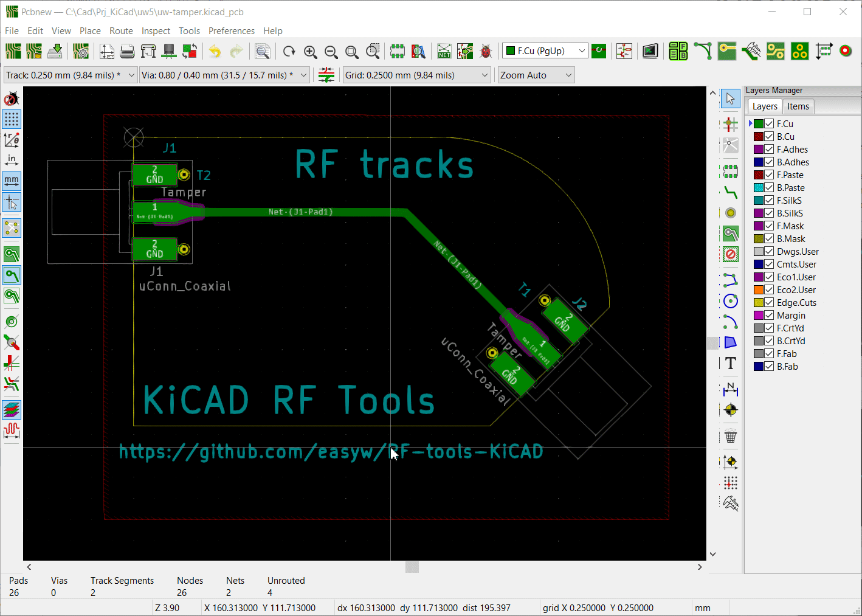Click the horizontal scrollbar right arrow
The width and height of the screenshot is (862, 616).
(x=700, y=567)
